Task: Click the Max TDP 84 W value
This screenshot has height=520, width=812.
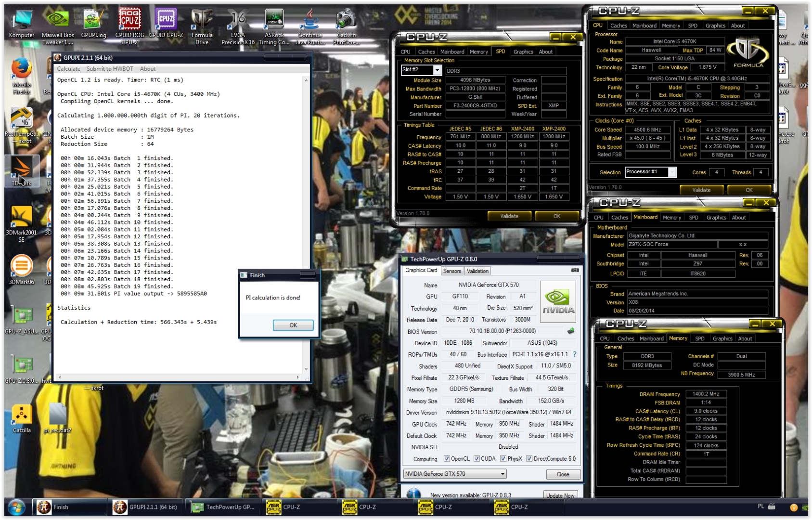Action: (716, 50)
